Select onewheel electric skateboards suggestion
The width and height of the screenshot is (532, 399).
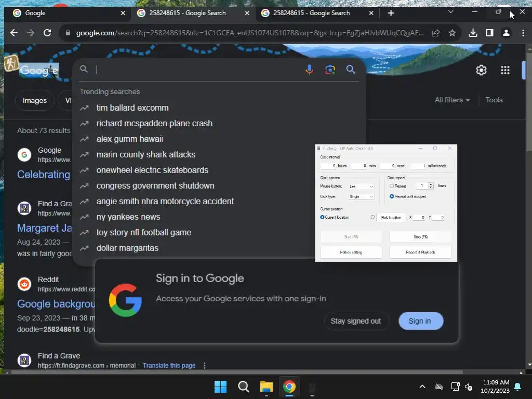(152, 170)
